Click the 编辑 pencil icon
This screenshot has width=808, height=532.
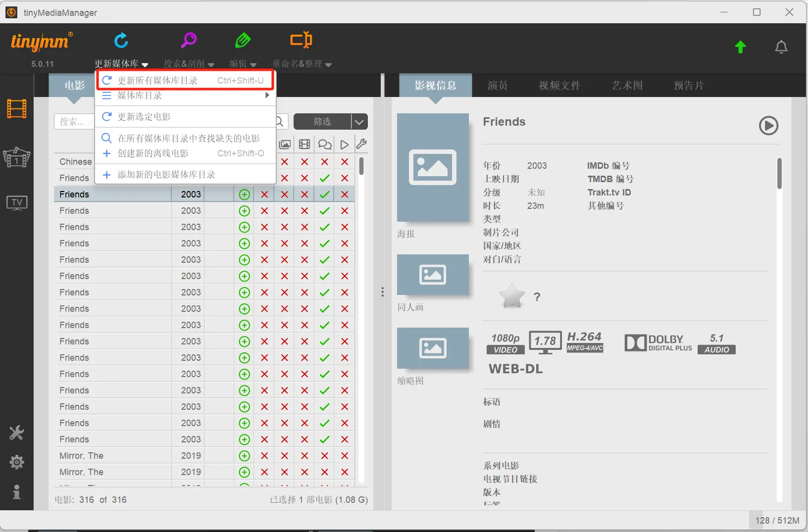point(242,41)
